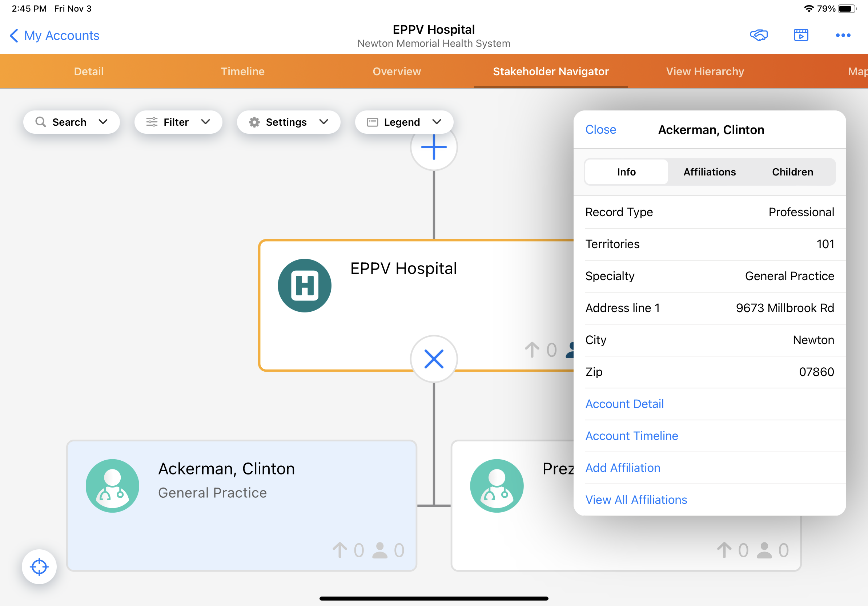Switch to Children segment in panel
This screenshot has width=868, height=606.
(792, 172)
